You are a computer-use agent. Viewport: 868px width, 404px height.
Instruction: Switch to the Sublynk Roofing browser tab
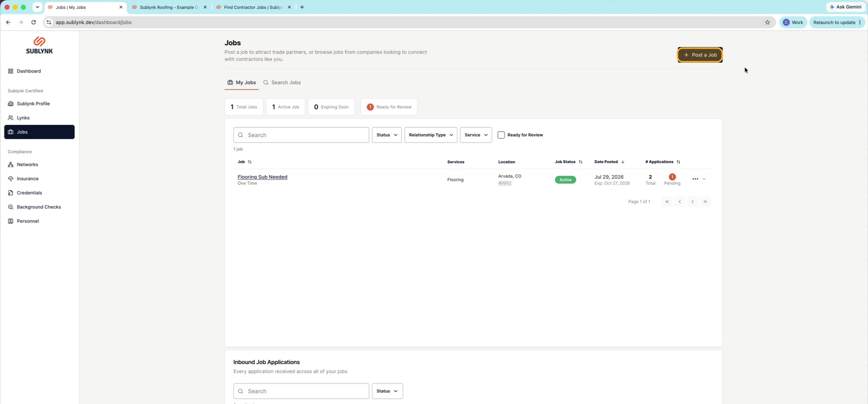point(169,7)
